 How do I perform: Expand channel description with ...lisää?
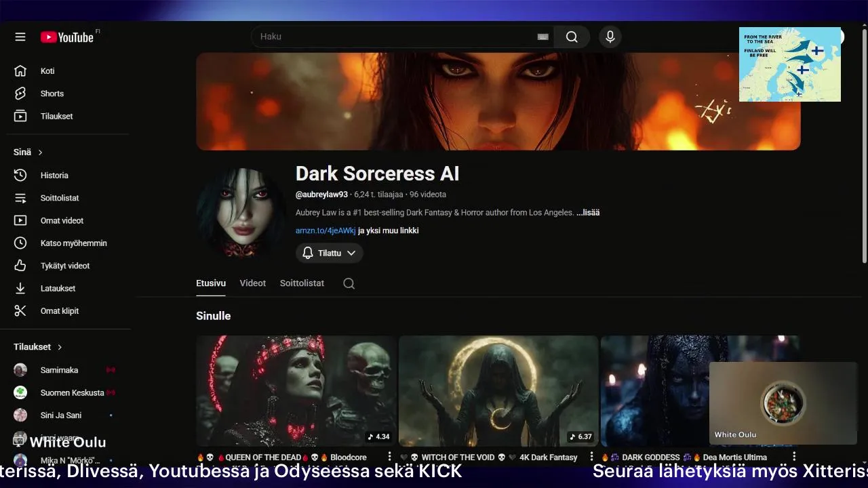(588, 212)
